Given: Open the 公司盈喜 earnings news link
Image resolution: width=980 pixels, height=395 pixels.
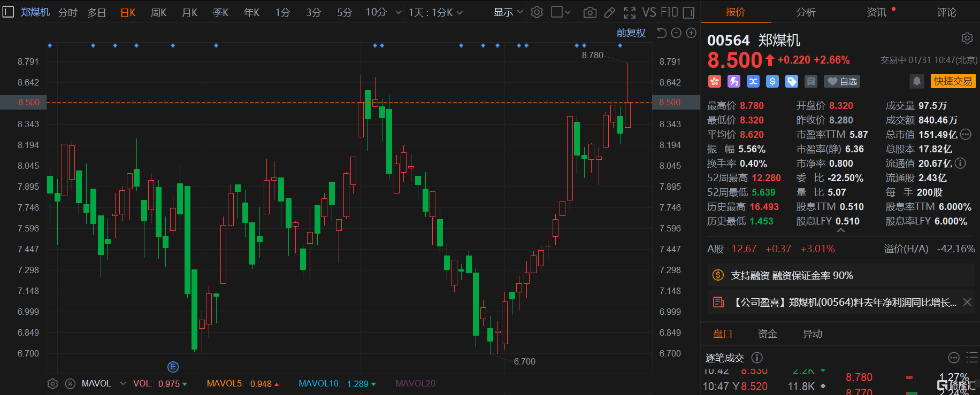Looking at the screenshot, I should coord(844,303).
